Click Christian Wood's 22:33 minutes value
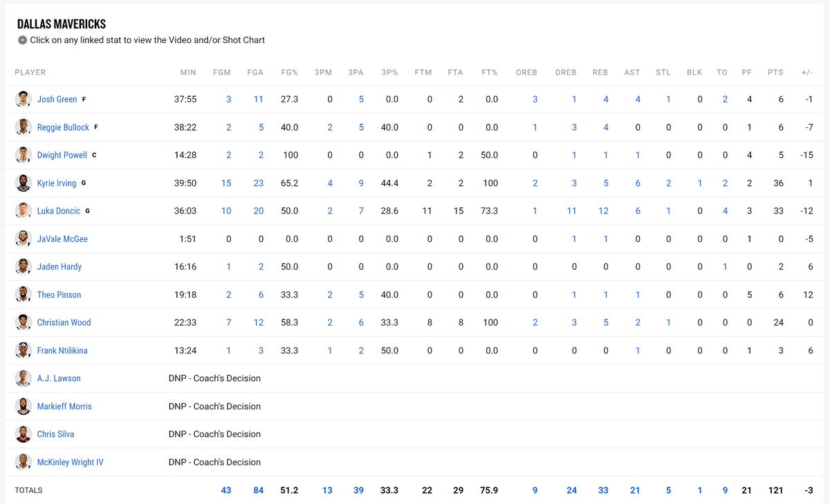This screenshot has height=504, width=830. pos(185,322)
